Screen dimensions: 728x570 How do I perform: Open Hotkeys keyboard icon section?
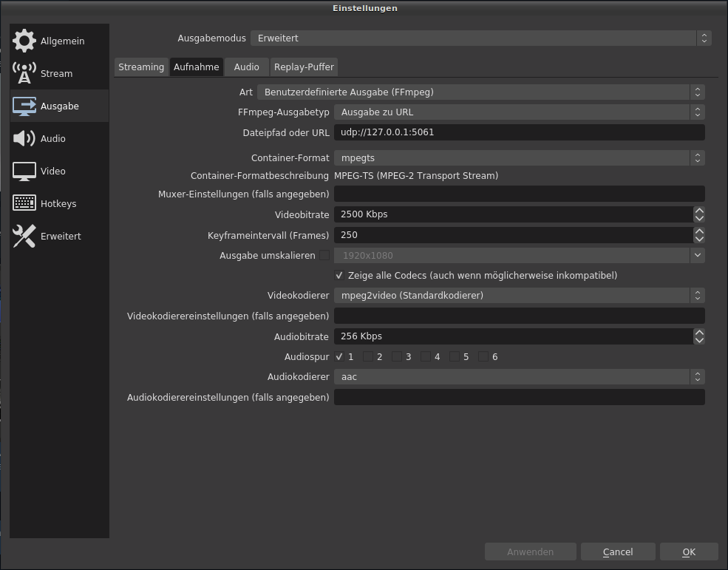click(24, 203)
